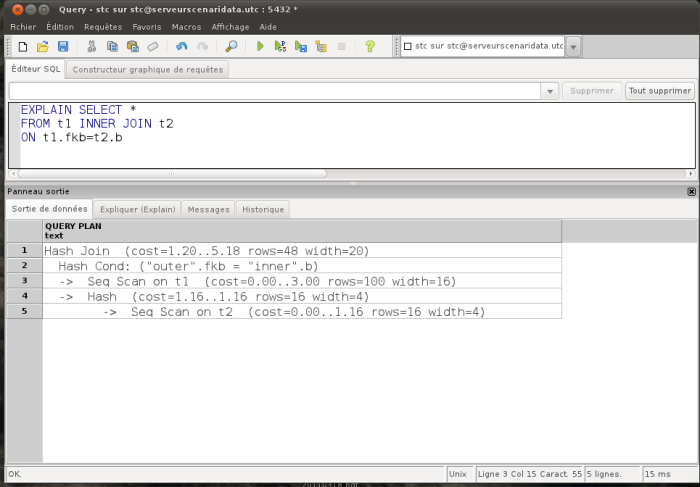Screen dimensions: 700x487
Task: Select Sortie de données tab
Action: point(50,209)
